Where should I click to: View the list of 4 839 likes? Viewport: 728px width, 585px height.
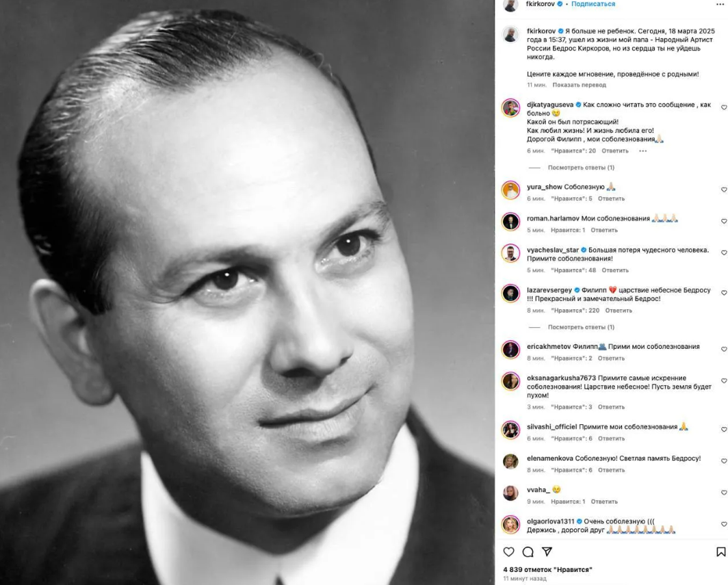click(x=547, y=569)
